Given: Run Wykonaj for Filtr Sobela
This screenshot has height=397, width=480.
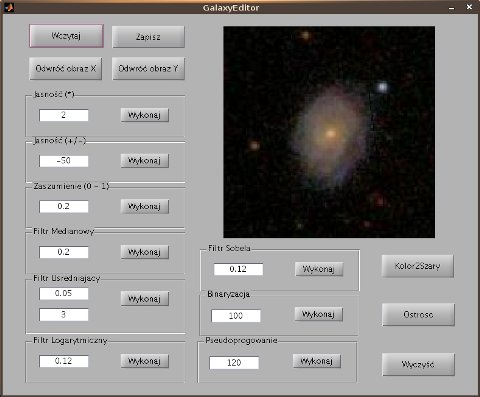Looking at the screenshot, I should [x=319, y=269].
